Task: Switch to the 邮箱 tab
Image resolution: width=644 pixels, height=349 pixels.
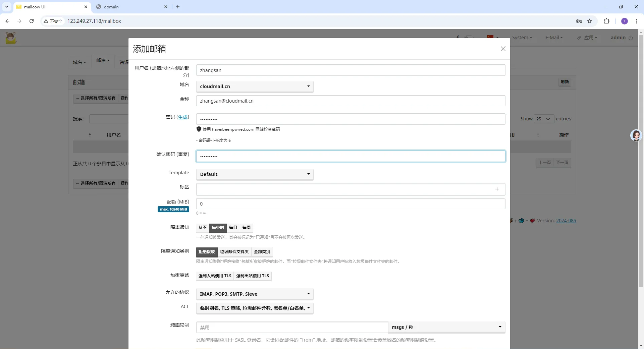Action: (103, 61)
